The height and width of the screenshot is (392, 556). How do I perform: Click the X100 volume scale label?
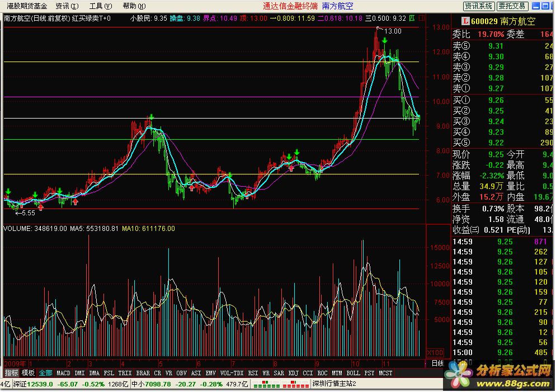(x=435, y=353)
